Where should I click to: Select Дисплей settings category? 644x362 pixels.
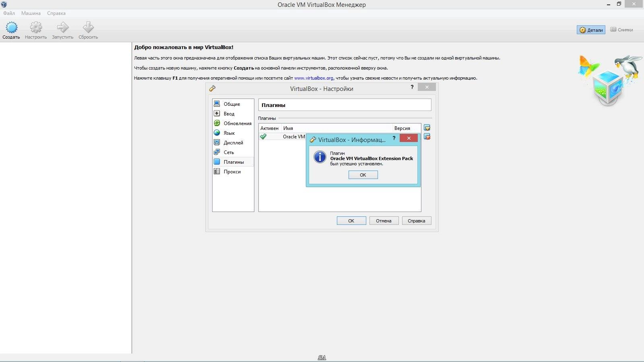click(x=233, y=142)
